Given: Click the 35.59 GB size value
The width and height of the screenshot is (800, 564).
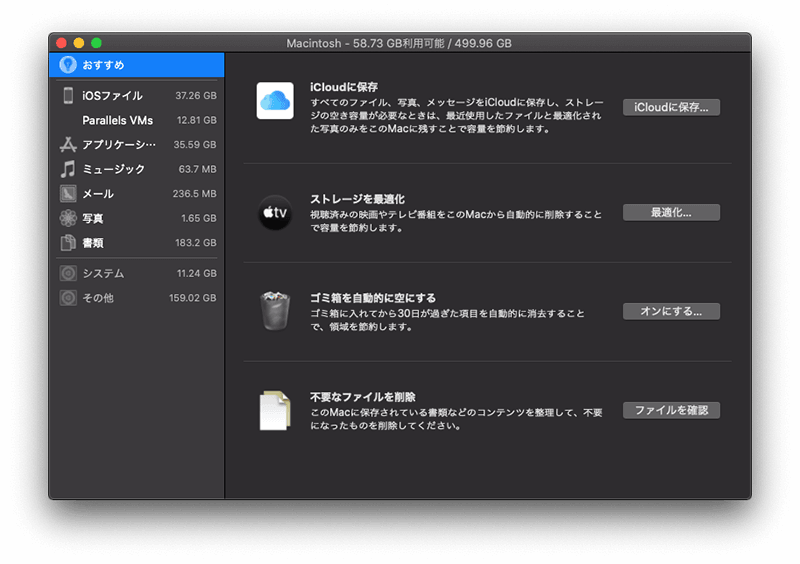Looking at the screenshot, I should [195, 144].
